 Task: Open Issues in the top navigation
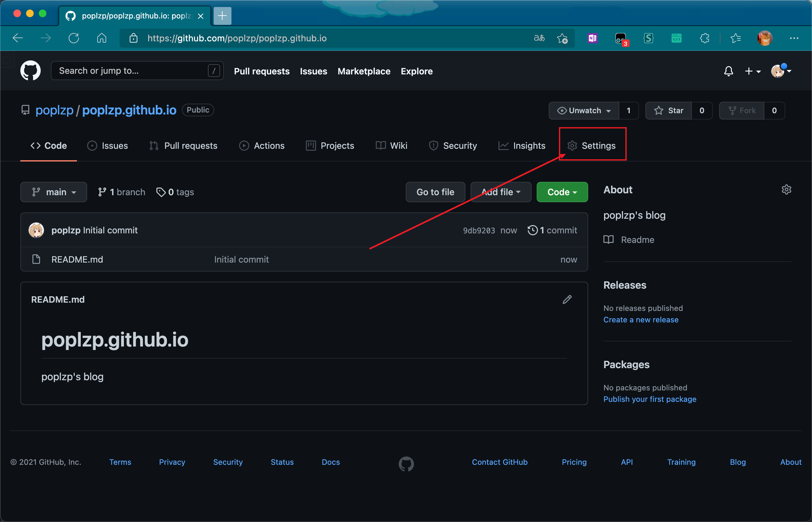(x=313, y=71)
